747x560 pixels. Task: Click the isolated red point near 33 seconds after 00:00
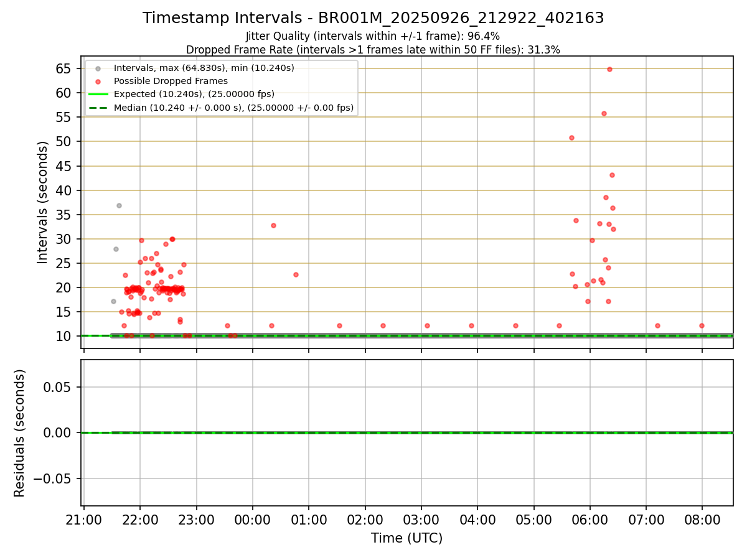[273, 225]
